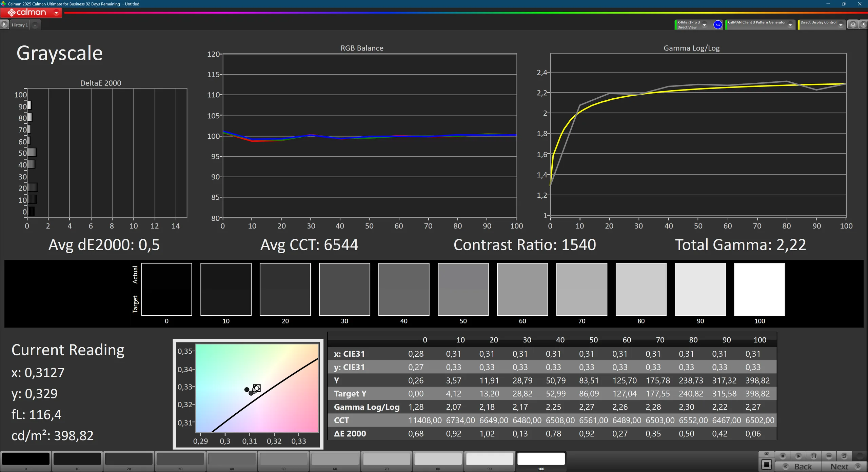Screen dimensions: 868x472
Task: Click the workflow play arrow beside History tab
Action: click(4, 24)
